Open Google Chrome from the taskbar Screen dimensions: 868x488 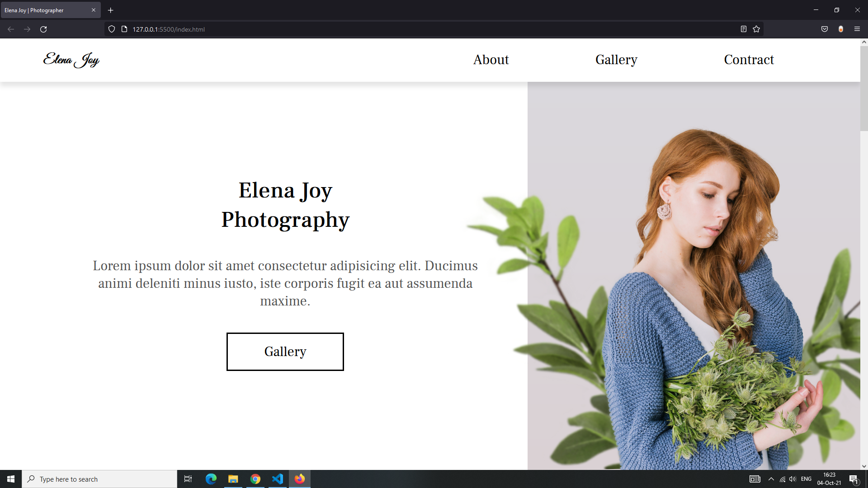[255, 479]
